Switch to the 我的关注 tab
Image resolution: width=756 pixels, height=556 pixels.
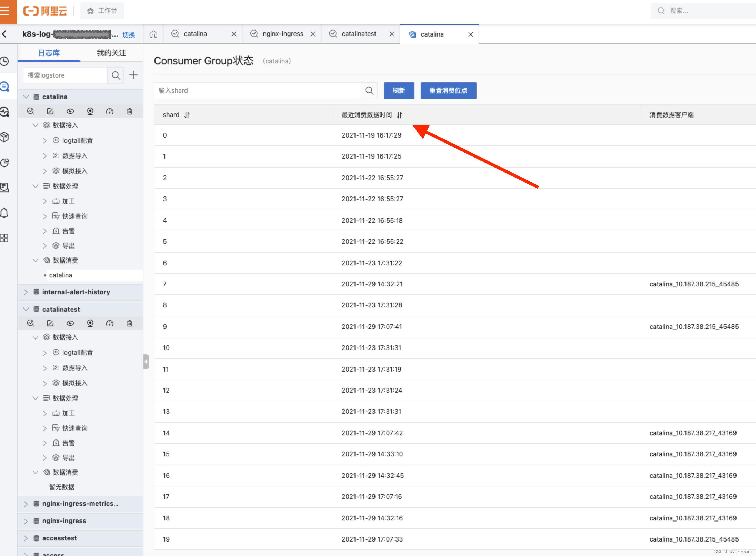click(111, 53)
